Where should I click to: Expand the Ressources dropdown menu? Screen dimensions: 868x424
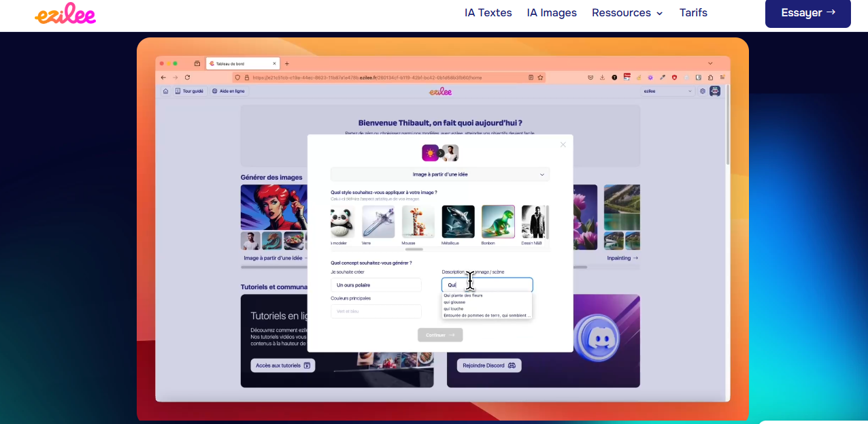point(627,13)
